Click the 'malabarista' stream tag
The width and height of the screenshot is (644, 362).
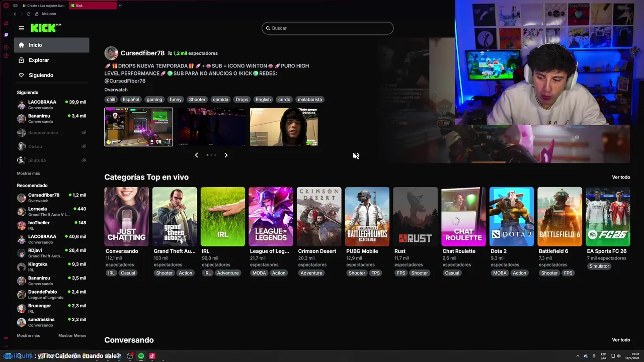(x=309, y=100)
